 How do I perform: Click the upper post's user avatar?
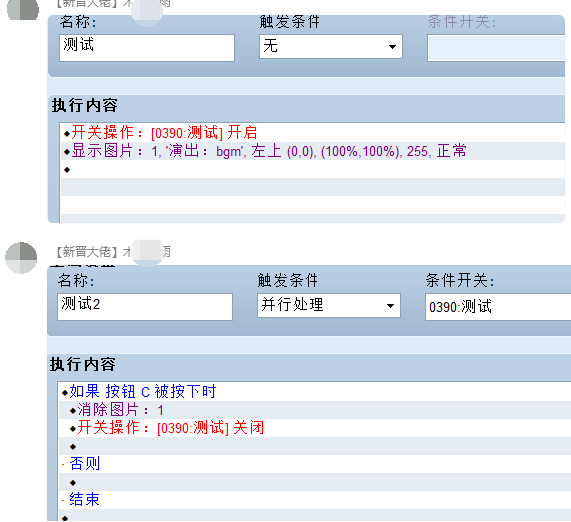(23, 9)
